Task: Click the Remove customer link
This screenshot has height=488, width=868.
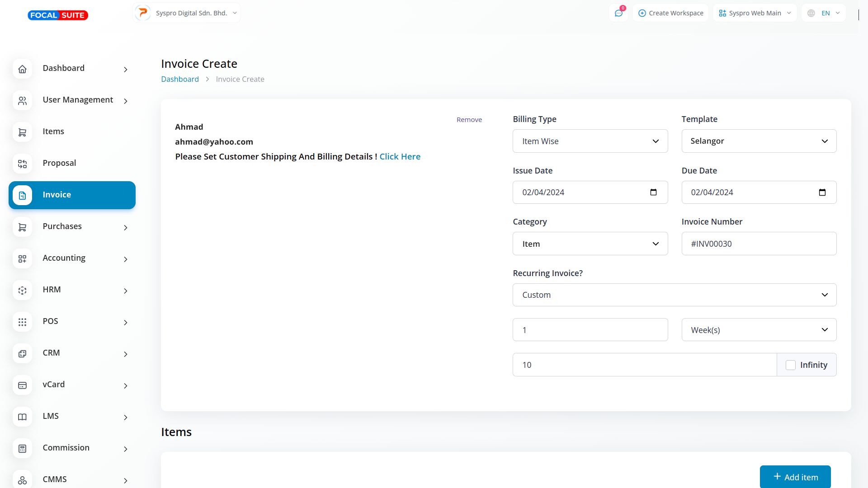Action: 469,120
